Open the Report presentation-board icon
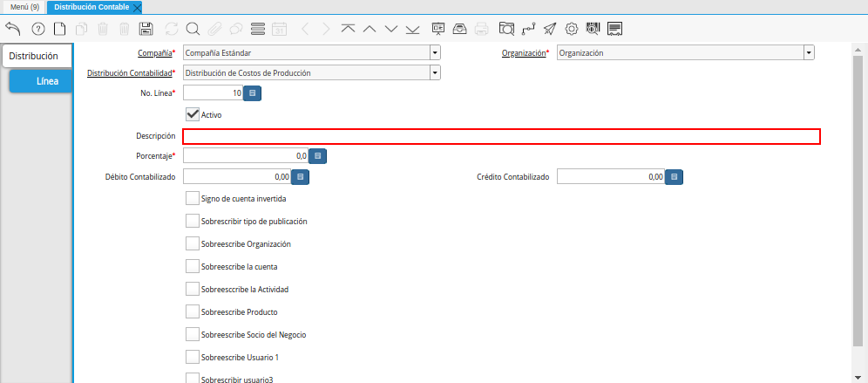 click(x=438, y=29)
